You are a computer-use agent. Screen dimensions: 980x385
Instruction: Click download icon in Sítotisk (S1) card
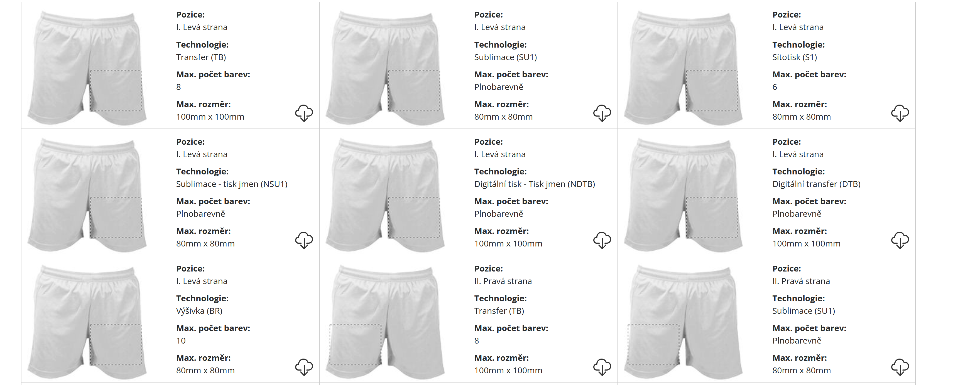tap(900, 113)
